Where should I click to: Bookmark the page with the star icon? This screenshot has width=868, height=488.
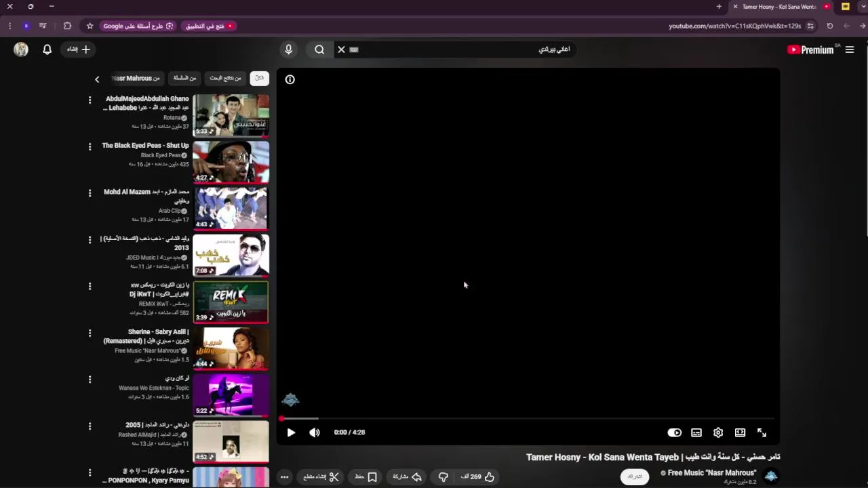[x=90, y=26]
